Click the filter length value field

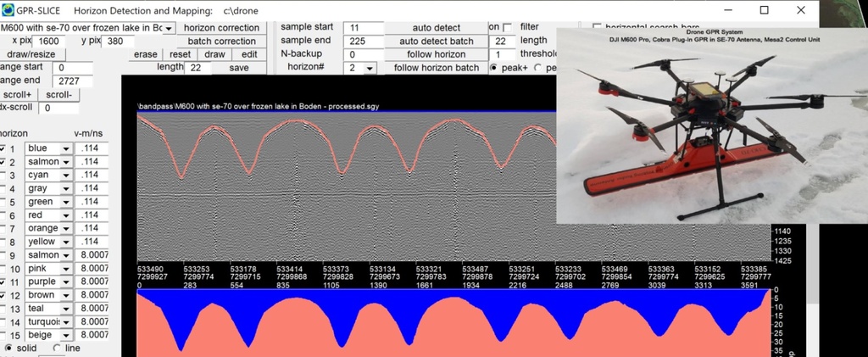(x=502, y=41)
